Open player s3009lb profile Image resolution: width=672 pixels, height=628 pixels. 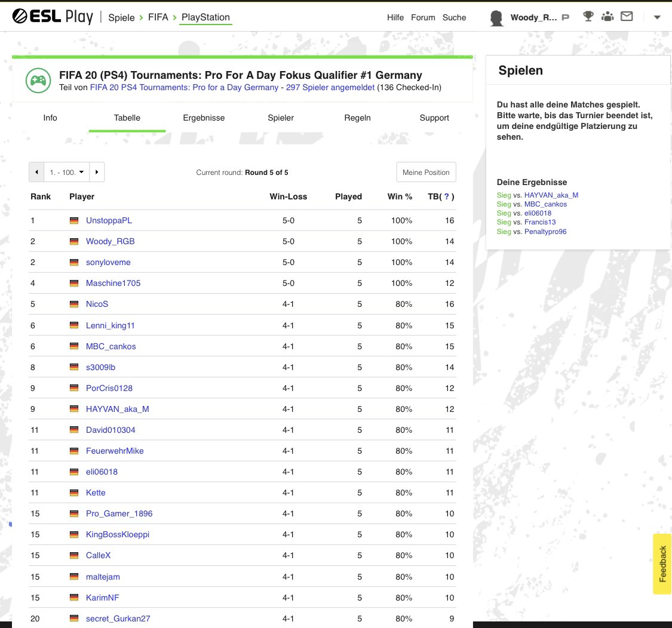pyautogui.click(x=100, y=367)
